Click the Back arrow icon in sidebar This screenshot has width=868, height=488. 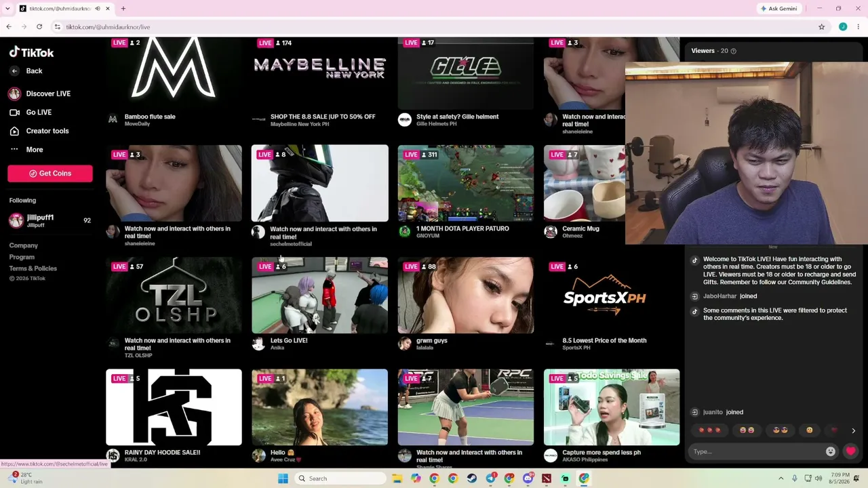(14, 70)
